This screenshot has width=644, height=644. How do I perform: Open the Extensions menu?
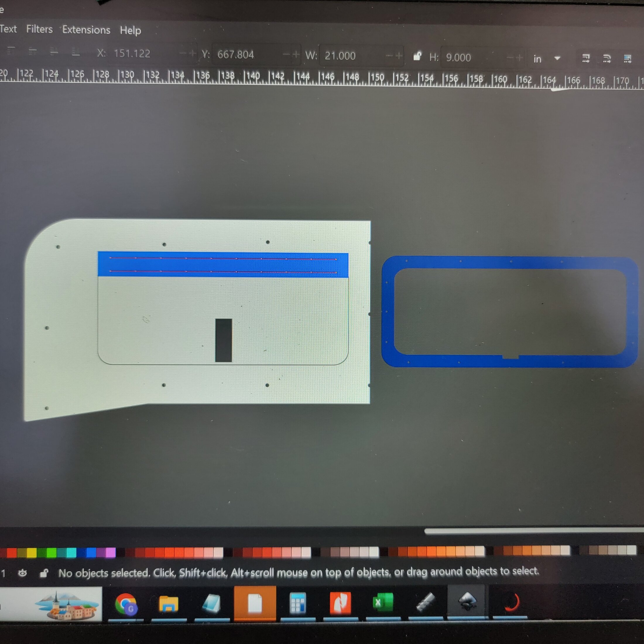coord(86,30)
